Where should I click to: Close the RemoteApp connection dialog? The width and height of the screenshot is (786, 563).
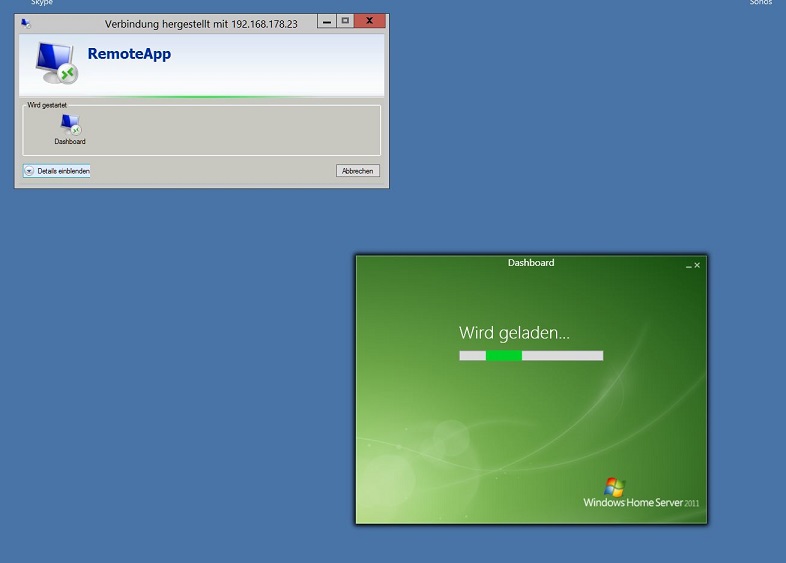coord(371,21)
